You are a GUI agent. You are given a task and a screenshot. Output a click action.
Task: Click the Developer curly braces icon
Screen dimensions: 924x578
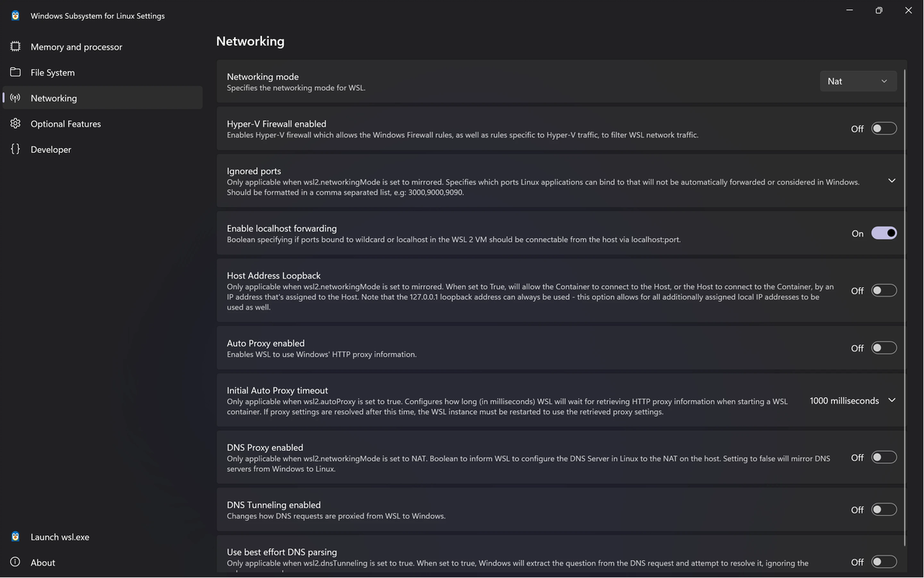(x=16, y=149)
